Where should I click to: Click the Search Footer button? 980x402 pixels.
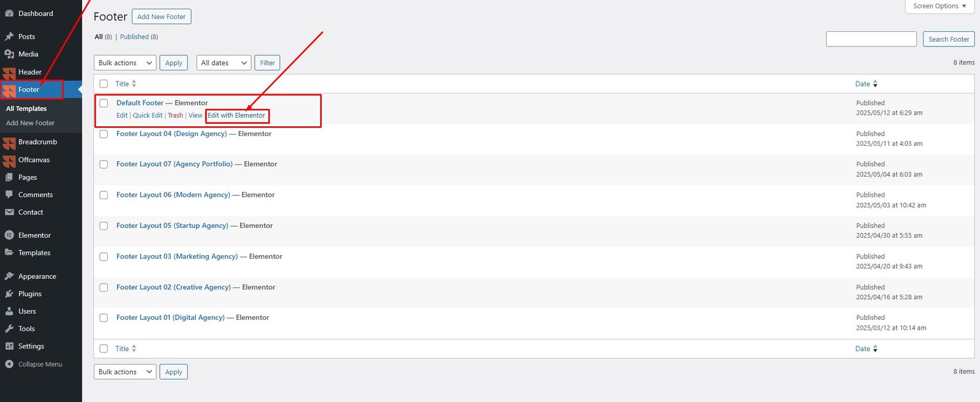[949, 39]
